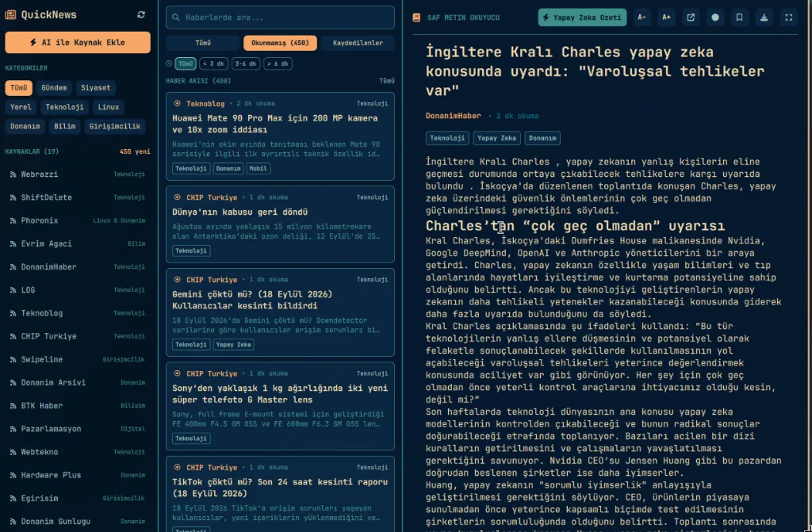Select the Linux category chip
Image resolution: width=812 pixels, height=532 pixels.
pos(108,107)
